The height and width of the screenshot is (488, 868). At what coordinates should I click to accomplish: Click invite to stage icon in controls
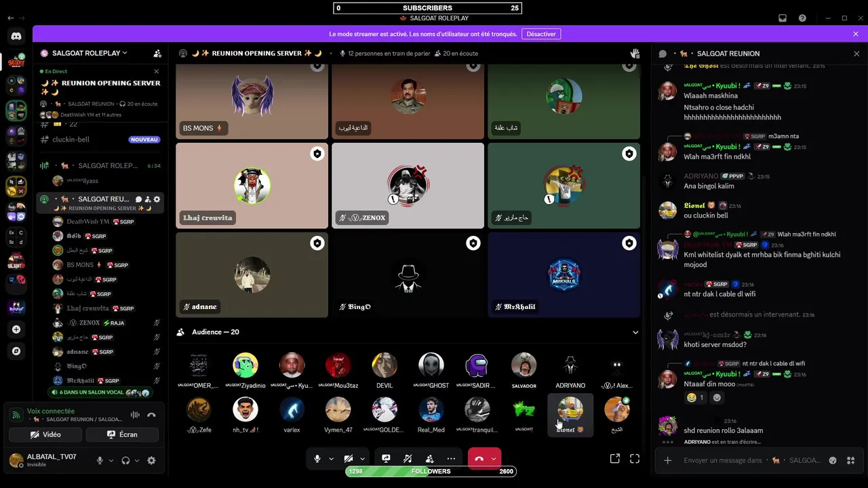[x=429, y=459]
